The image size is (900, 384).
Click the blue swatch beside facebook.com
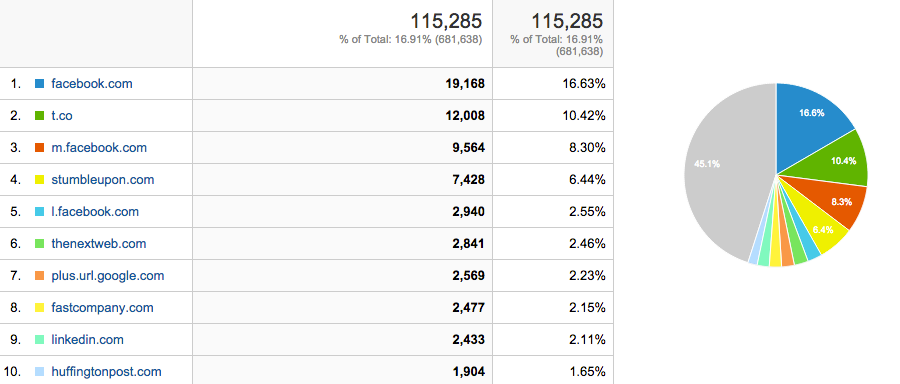point(40,83)
